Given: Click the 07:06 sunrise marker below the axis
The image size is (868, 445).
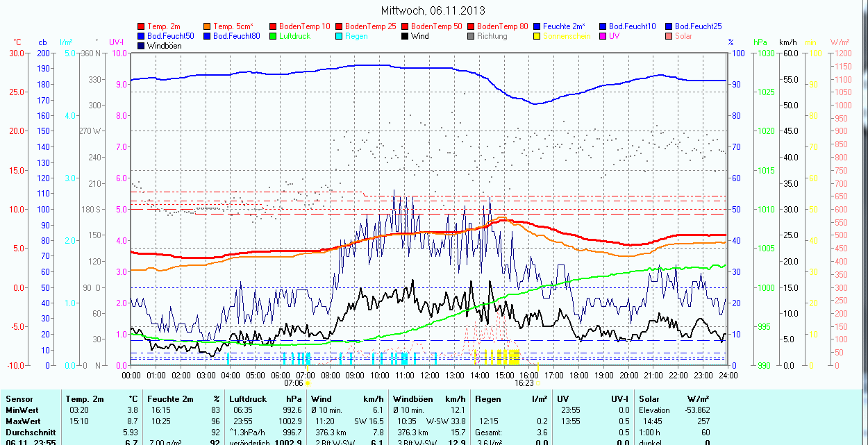Looking at the screenshot, I should coord(294,383).
